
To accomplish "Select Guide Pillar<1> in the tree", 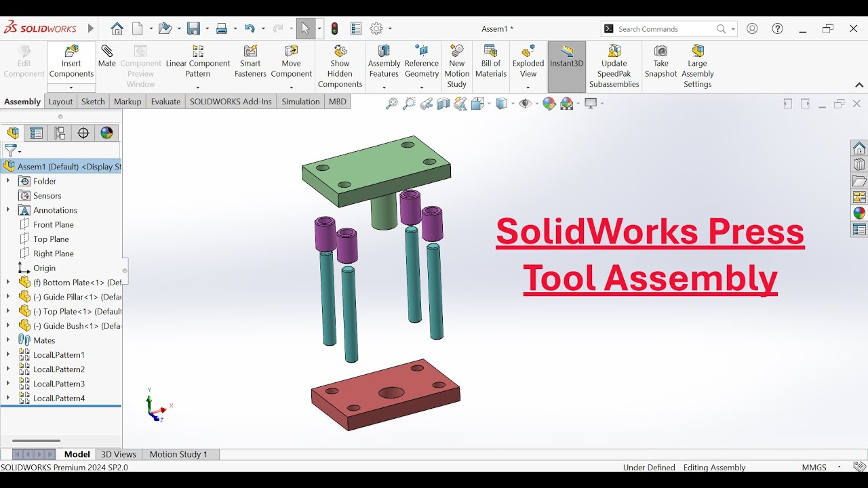I will pos(70,297).
